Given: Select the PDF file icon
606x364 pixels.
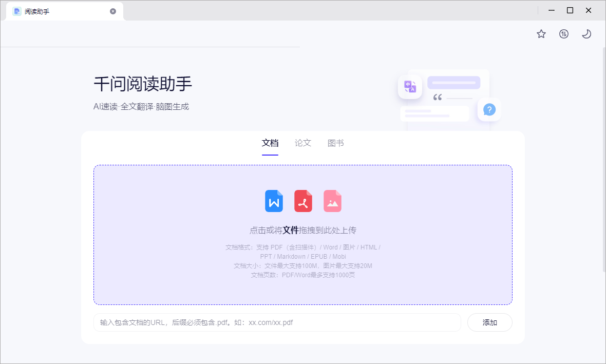Looking at the screenshot, I should tap(303, 201).
